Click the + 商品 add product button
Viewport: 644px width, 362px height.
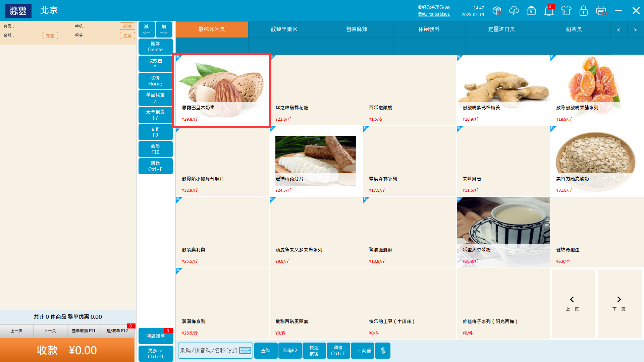[363, 351]
